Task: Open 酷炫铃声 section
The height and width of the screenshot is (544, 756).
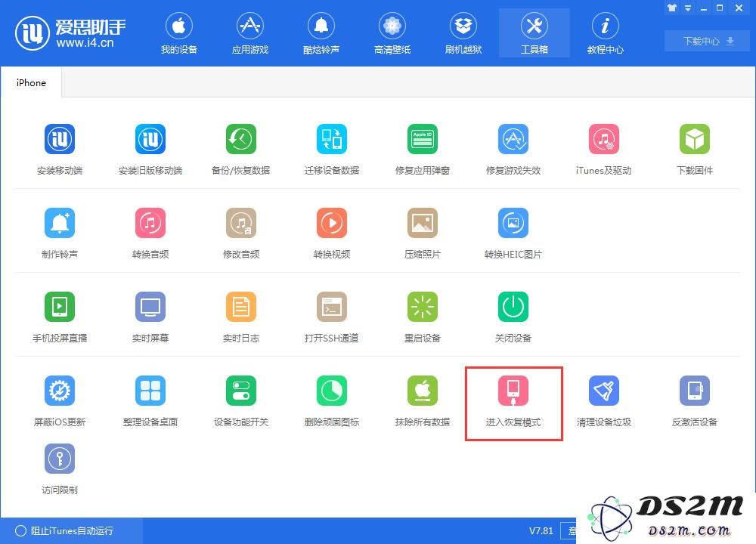Action: point(321,33)
